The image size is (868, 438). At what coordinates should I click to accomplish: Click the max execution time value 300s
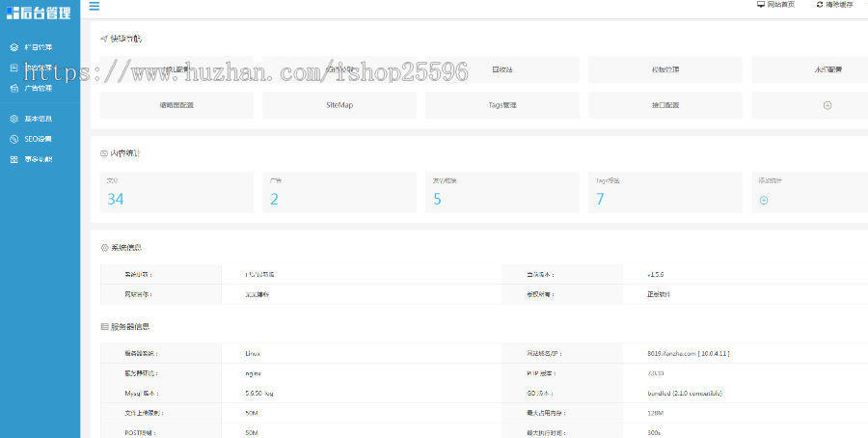click(654, 433)
